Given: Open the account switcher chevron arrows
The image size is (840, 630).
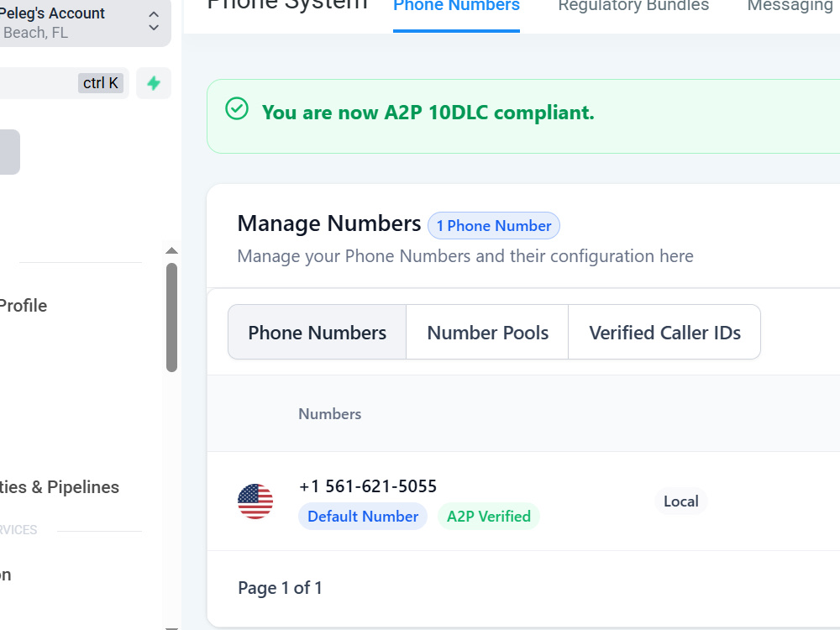Looking at the screenshot, I should tap(154, 21).
